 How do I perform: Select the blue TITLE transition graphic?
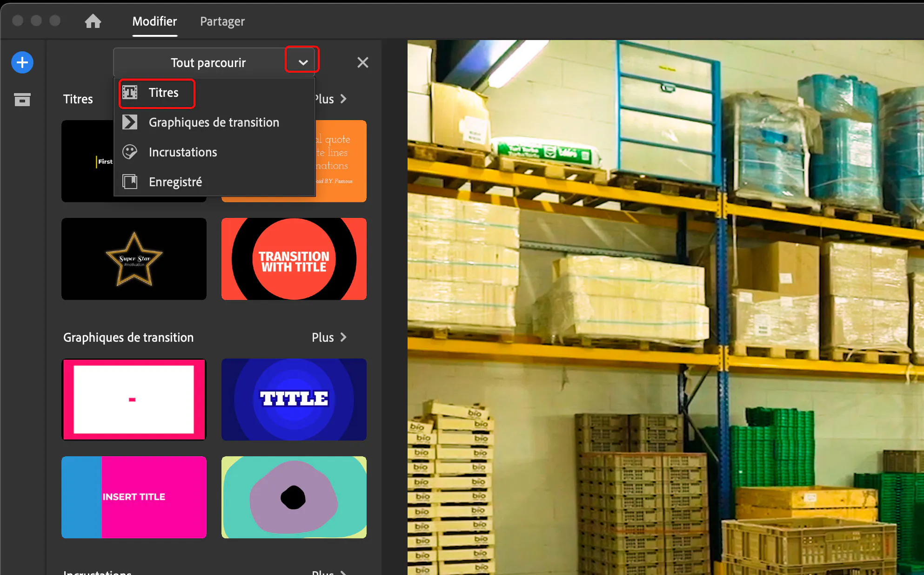294,399
